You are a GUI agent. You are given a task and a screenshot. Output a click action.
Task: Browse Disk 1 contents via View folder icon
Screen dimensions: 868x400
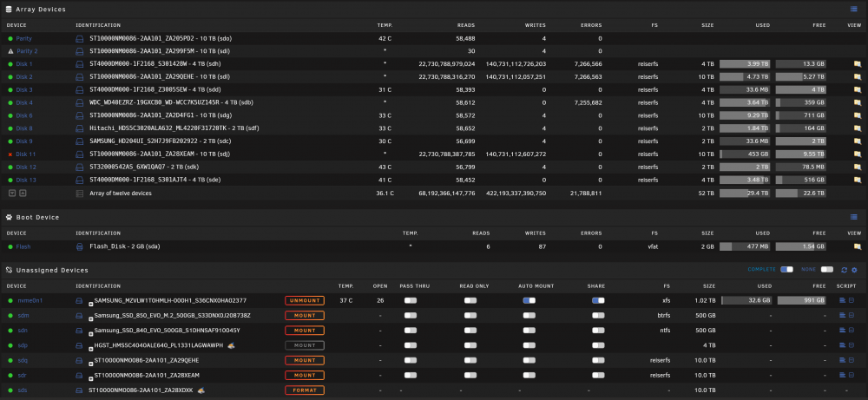tap(858, 64)
